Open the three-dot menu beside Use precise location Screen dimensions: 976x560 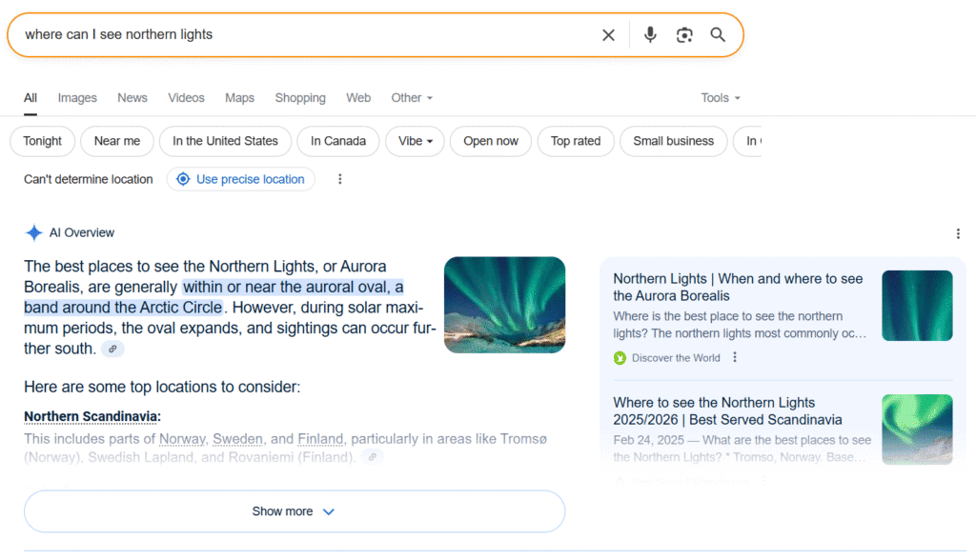(340, 179)
